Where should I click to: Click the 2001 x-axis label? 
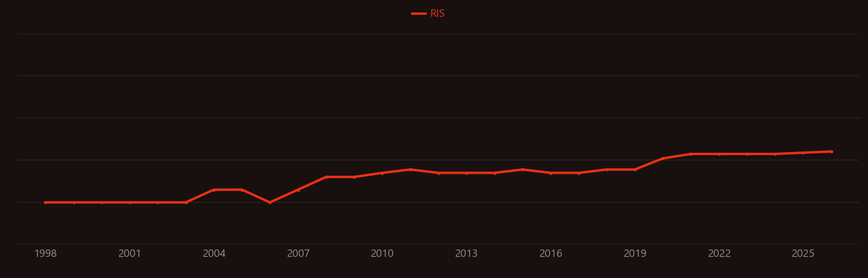click(130, 254)
